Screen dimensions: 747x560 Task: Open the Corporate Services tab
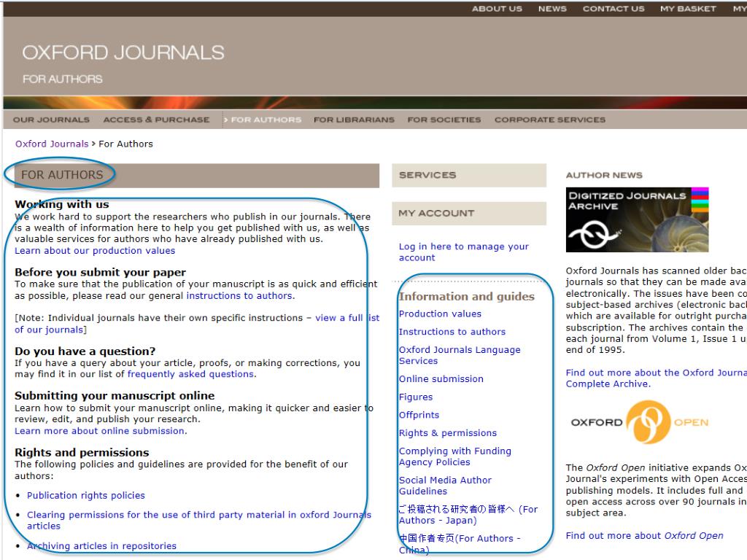tap(550, 120)
